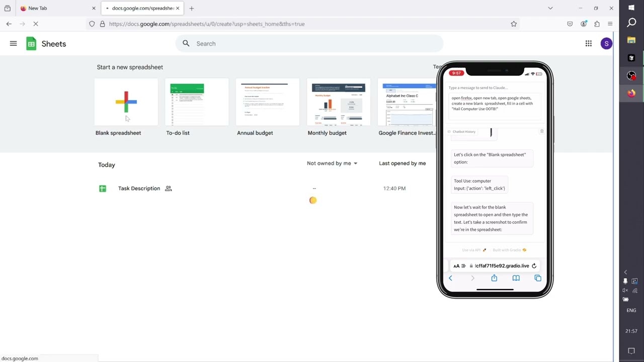This screenshot has height=362, width=644.
Task: Stop loading with the toolbar X button
Action: 36,24
